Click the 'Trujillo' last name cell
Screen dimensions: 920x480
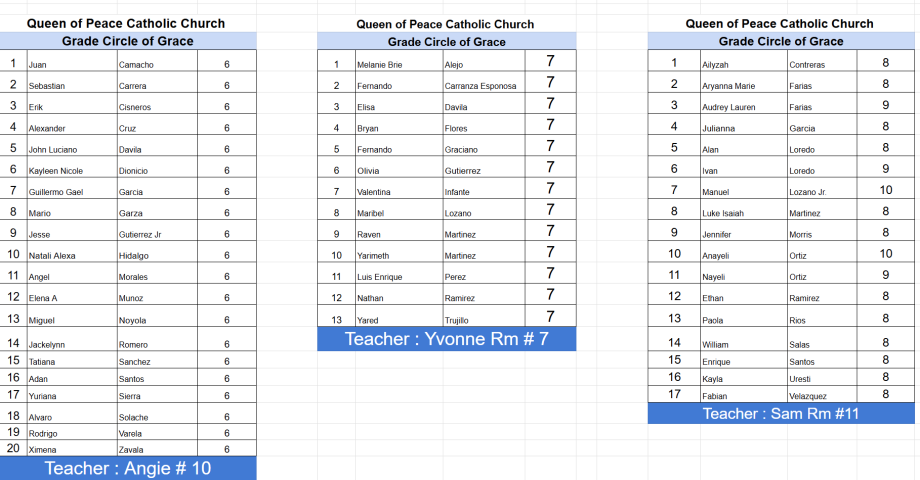(x=481, y=318)
